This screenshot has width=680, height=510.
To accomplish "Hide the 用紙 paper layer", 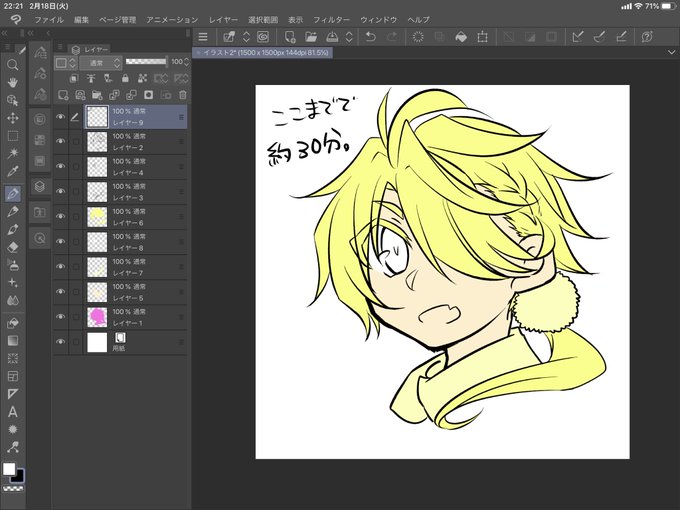I will 61,342.
